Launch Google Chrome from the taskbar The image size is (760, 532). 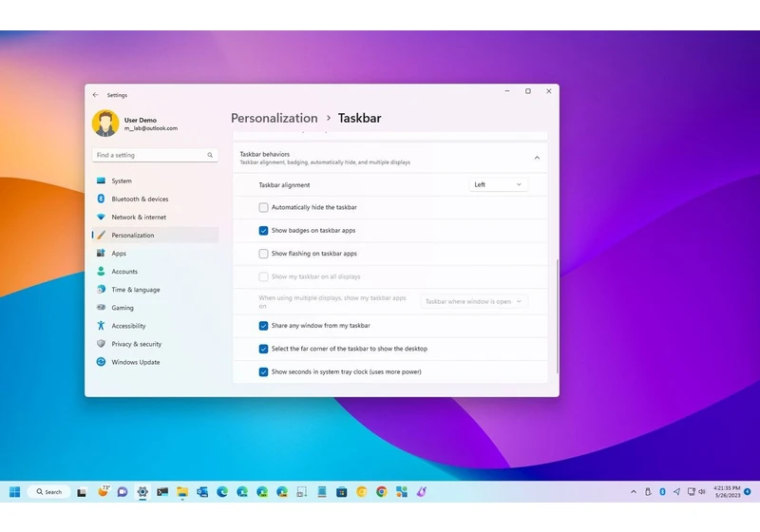click(x=382, y=492)
